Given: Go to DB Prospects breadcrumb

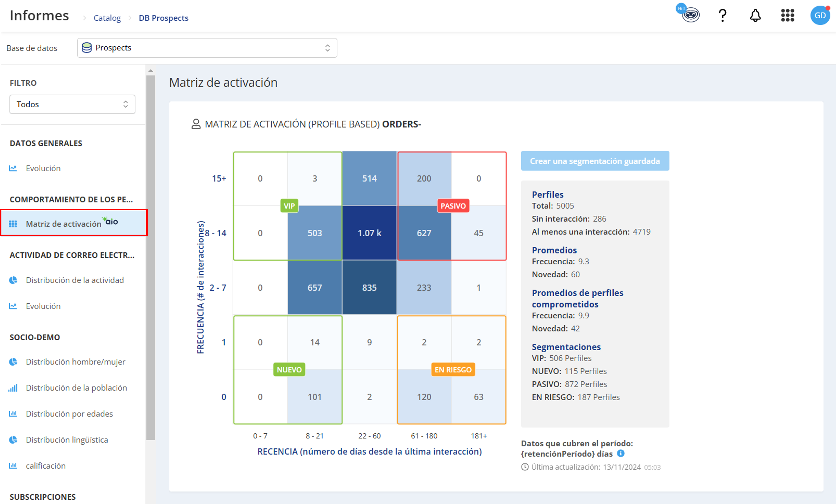Looking at the screenshot, I should pyautogui.click(x=164, y=18).
